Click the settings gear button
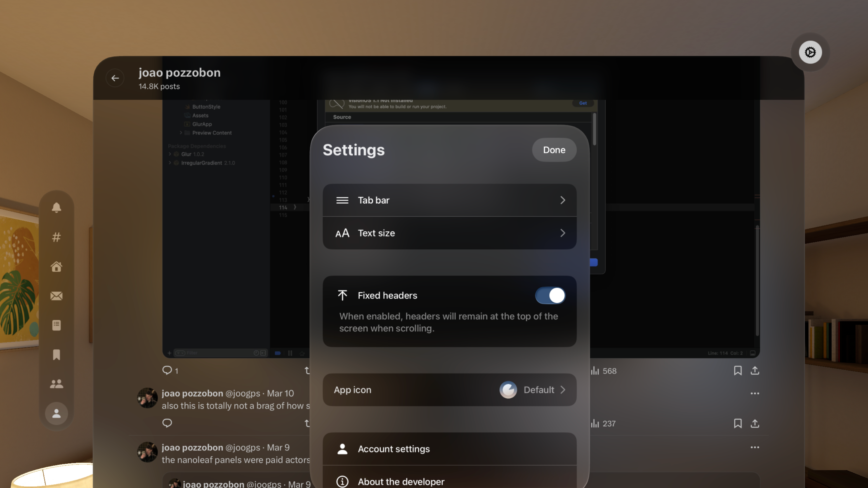Screen dimensions: 868x488 pos(810,52)
